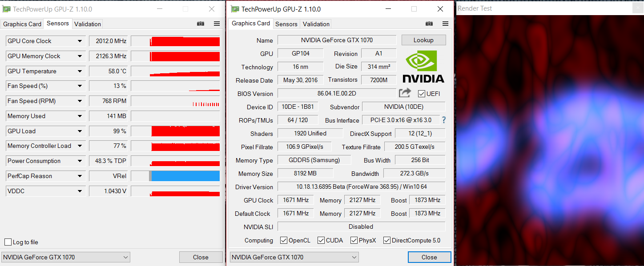Screen dimensions: 644x266
Task: Click the GPU Core Clock red graph
Action: point(175,41)
